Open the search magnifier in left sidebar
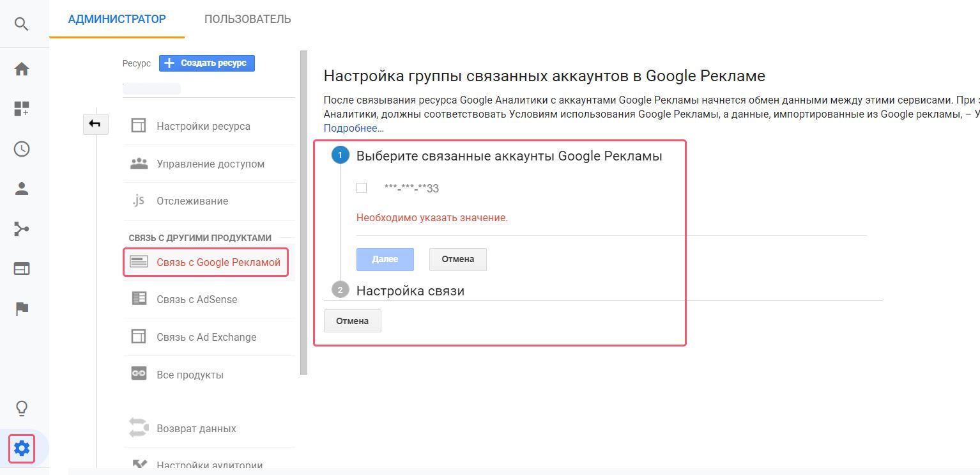This screenshot has width=980, height=475. pos(22,24)
